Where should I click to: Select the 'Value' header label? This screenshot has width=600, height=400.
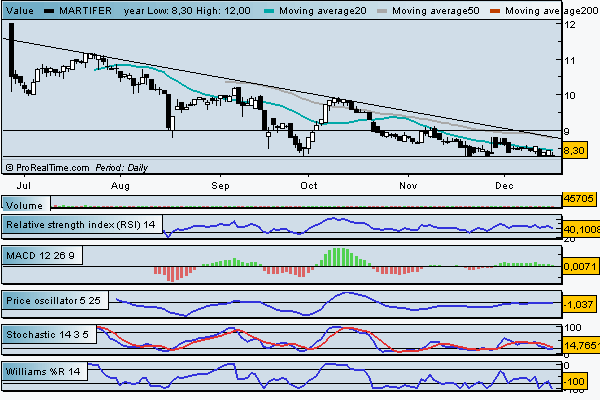click(x=20, y=11)
